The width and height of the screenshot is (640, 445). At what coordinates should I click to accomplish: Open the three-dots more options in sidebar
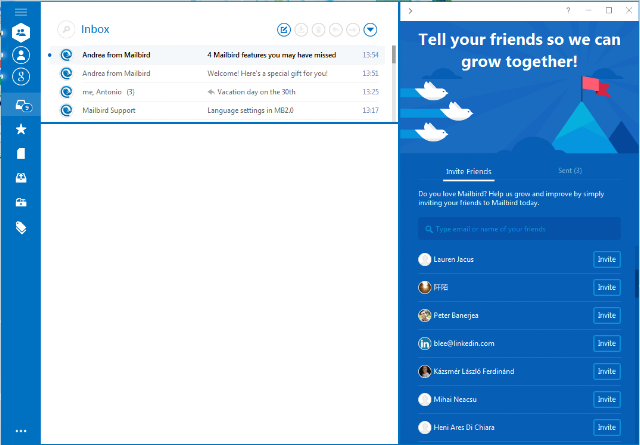[x=21, y=431]
